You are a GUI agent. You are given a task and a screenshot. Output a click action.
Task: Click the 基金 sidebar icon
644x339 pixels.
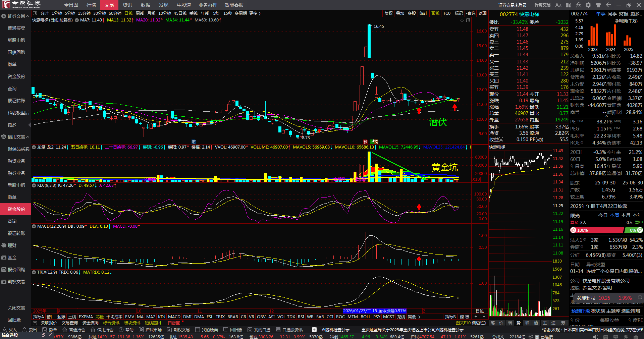point(4,258)
